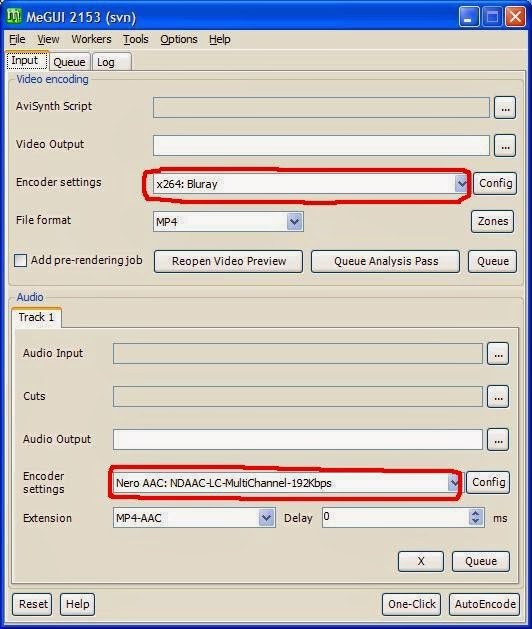Select the Track 1 audio tab
Viewport: 532px width, 629px height.
[36, 317]
